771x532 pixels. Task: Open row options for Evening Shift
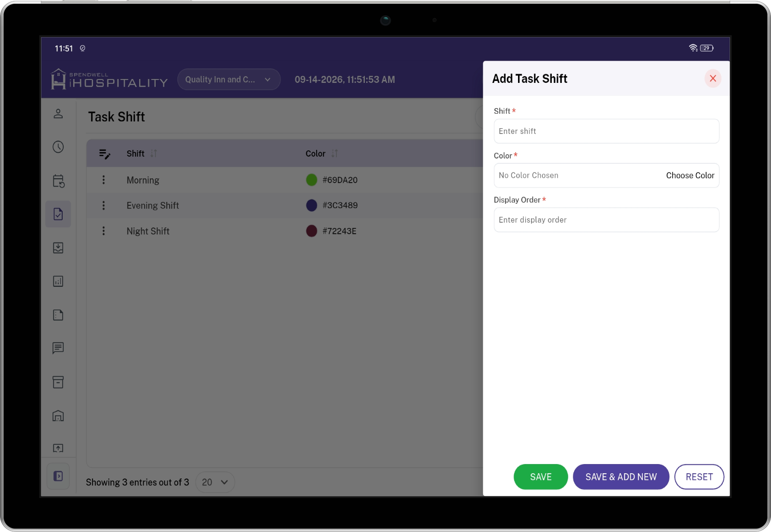click(104, 205)
